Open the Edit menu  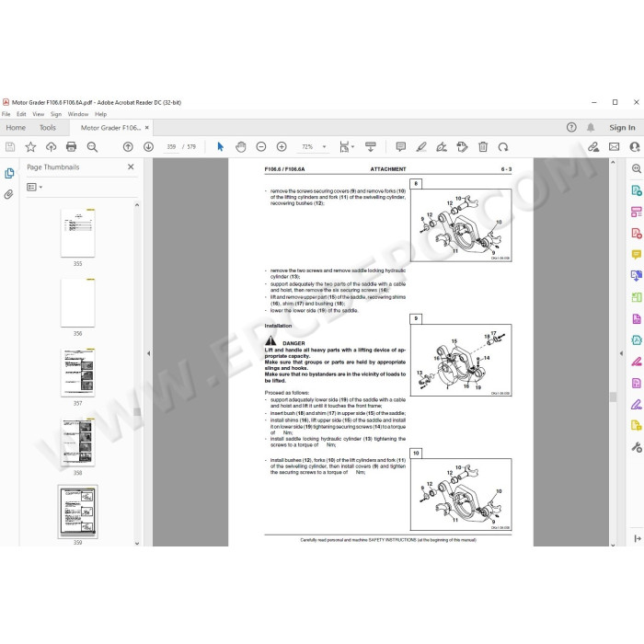[x=21, y=114]
